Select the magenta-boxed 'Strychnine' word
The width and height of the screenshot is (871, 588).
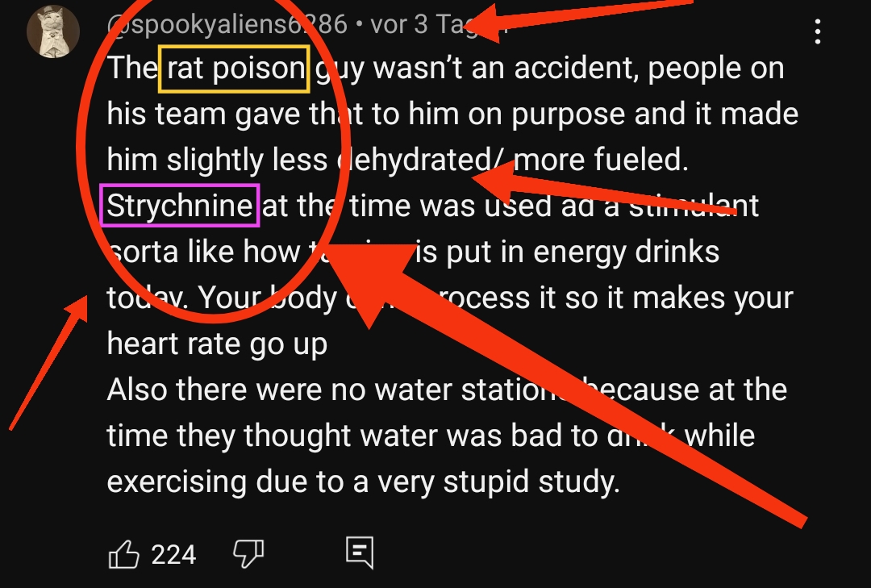(179, 206)
